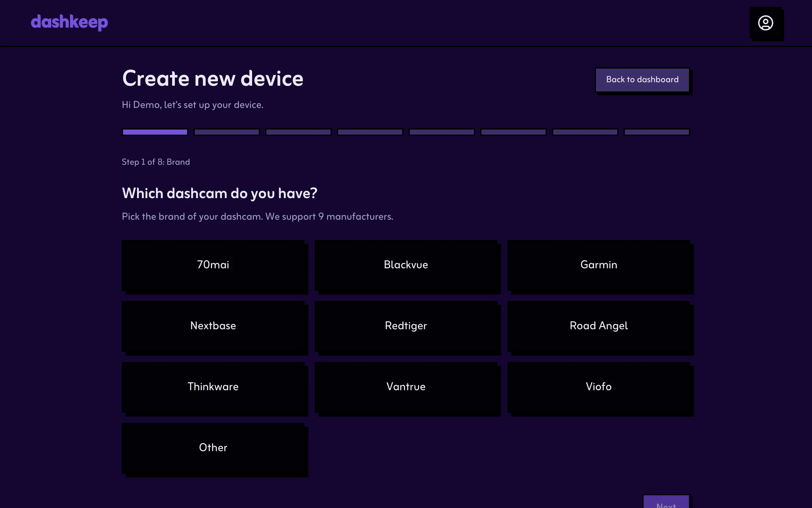Choose the Vantrue brand card

pos(406,387)
